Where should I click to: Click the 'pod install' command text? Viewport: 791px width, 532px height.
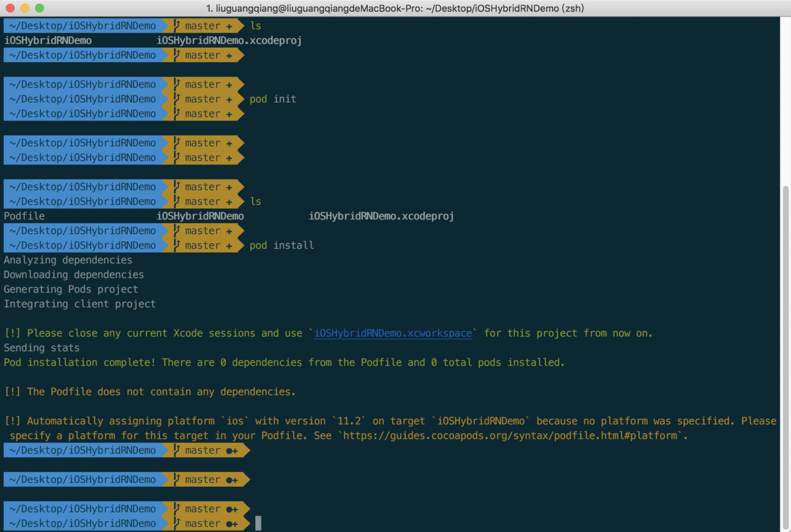click(x=282, y=246)
